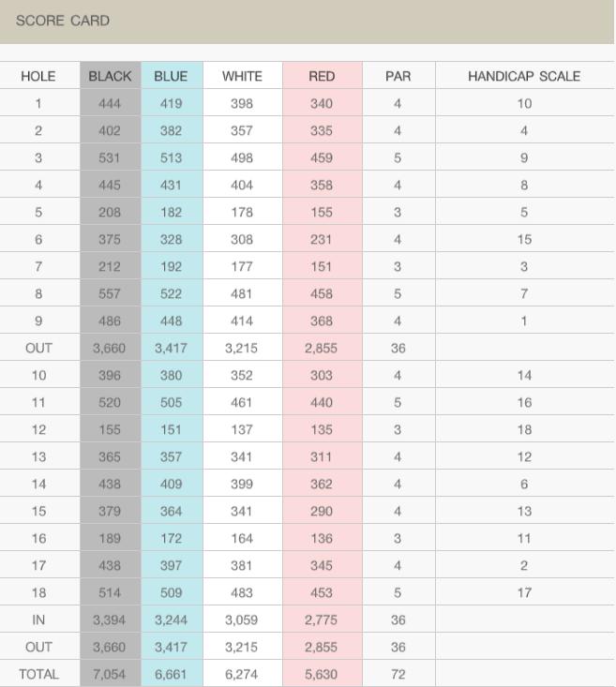Image resolution: width=616 pixels, height=687 pixels.
Task: Click handicap value 18 on hole 12
Action: coord(524,429)
